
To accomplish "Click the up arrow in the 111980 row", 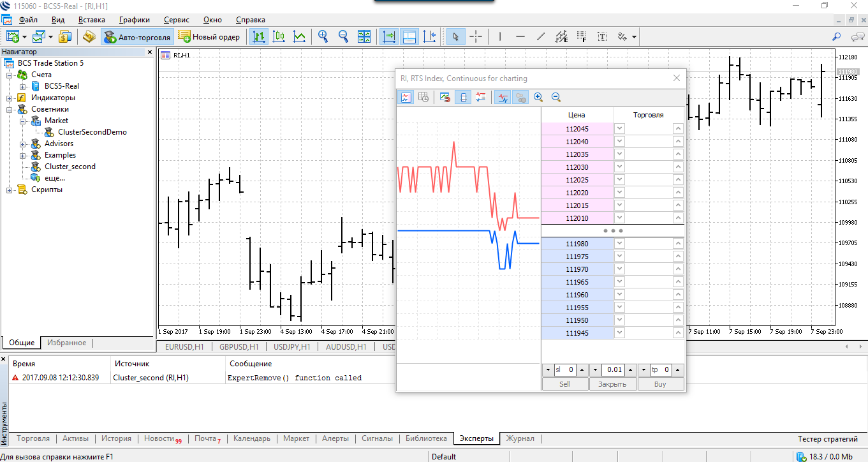I will coord(678,244).
